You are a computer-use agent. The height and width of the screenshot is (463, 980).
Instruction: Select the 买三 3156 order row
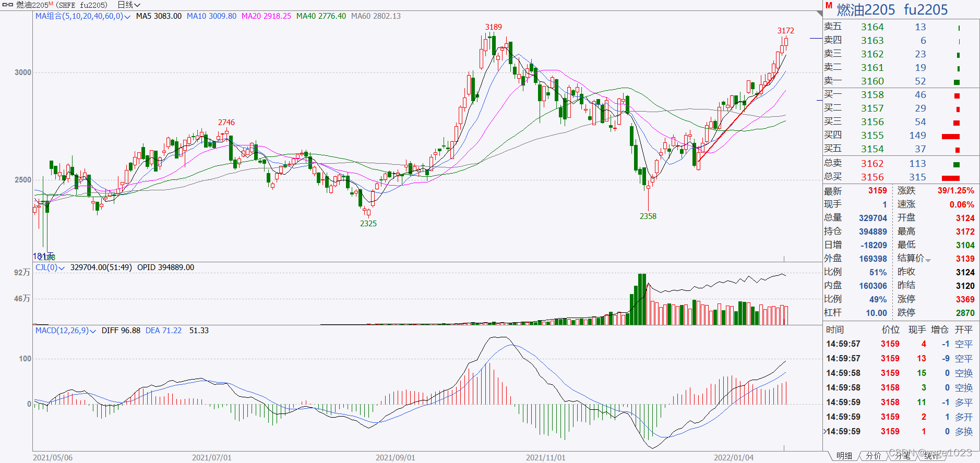tap(901, 122)
